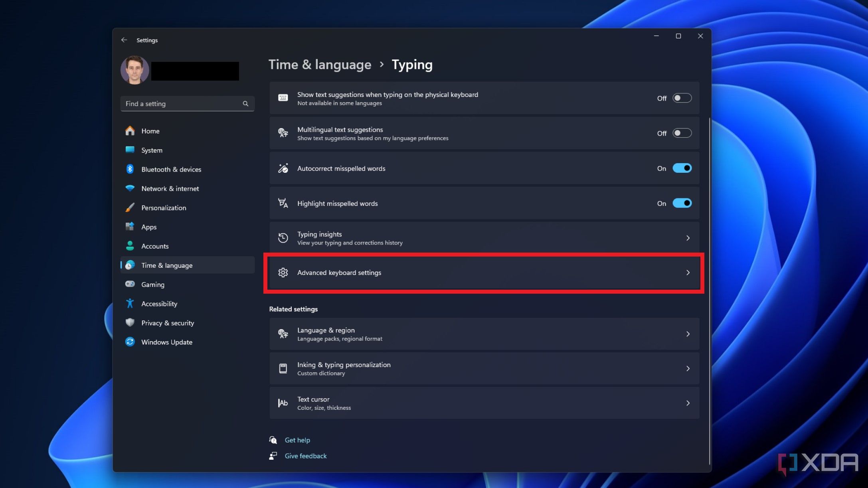Click the Typing insights history icon
The height and width of the screenshot is (488, 868).
coord(283,237)
